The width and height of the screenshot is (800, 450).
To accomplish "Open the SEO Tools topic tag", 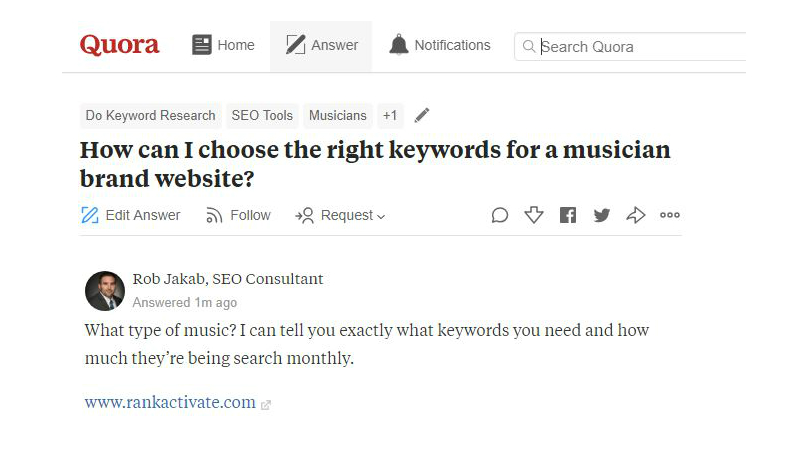I will pos(262,116).
